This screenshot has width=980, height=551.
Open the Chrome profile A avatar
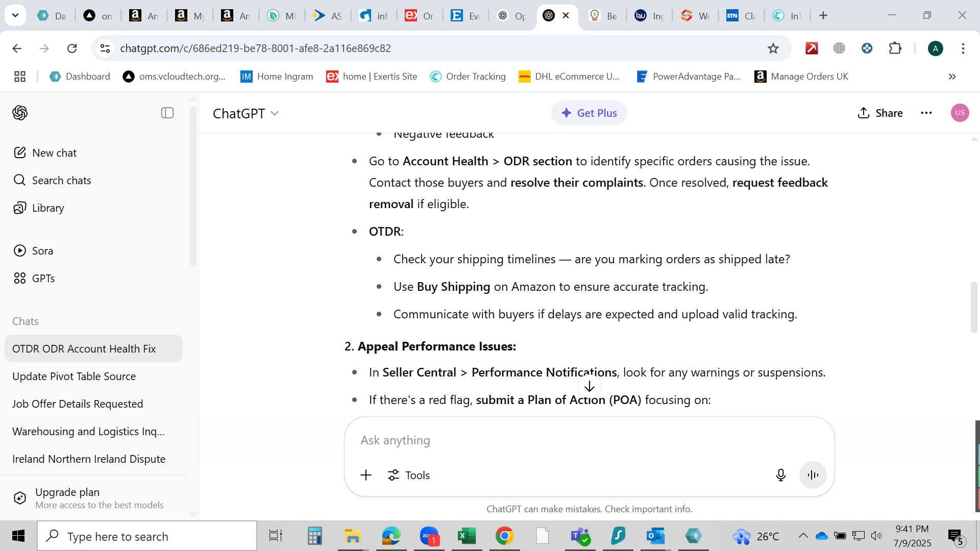pyautogui.click(x=936, y=48)
